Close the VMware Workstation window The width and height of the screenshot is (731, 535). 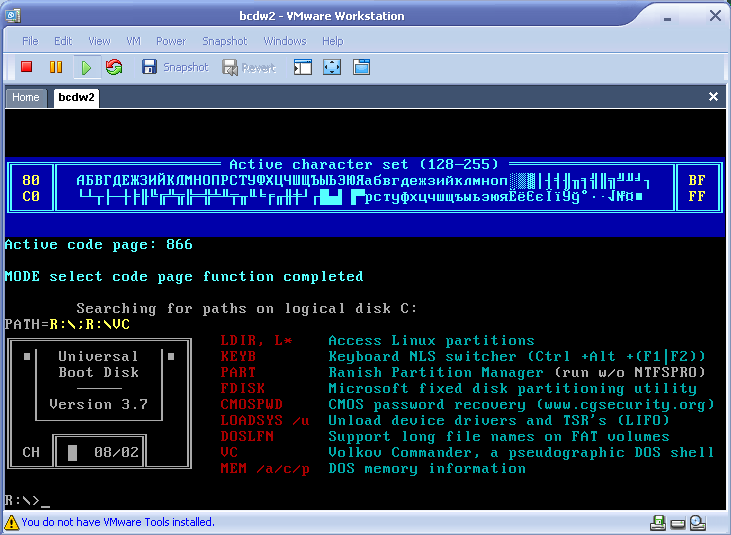click(715, 16)
